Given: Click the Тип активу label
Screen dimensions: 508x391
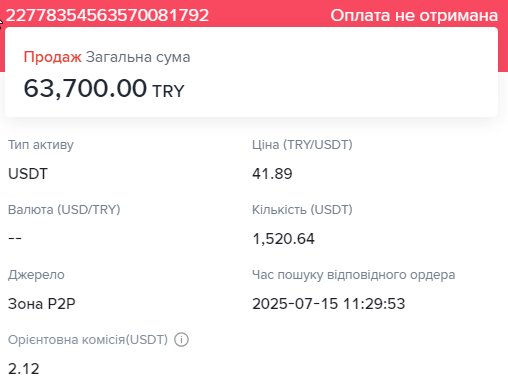Looking at the screenshot, I should click(41, 145).
